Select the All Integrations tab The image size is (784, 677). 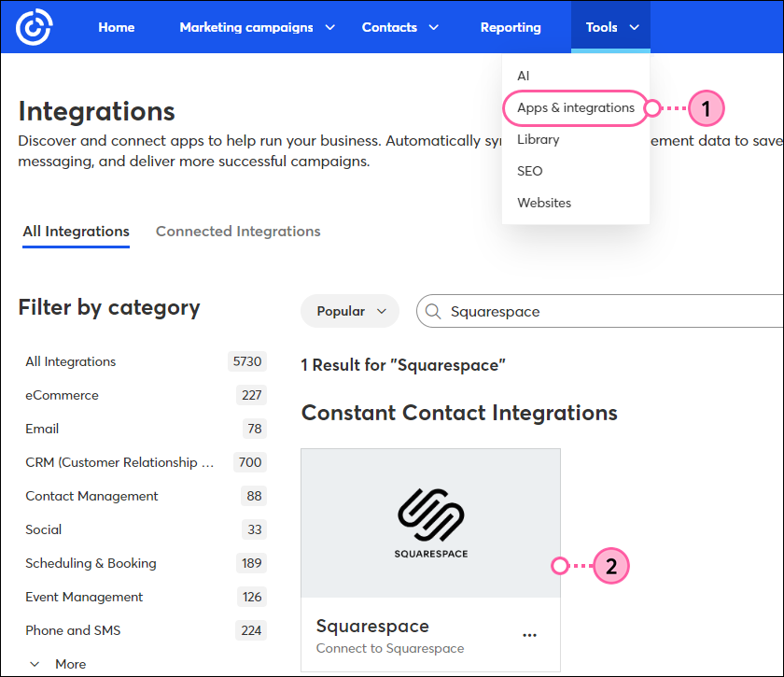[x=76, y=231]
